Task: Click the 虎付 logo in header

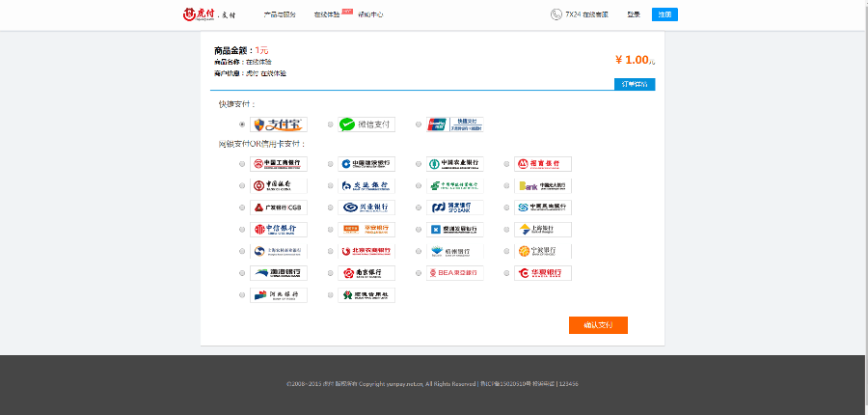Action: [209, 14]
